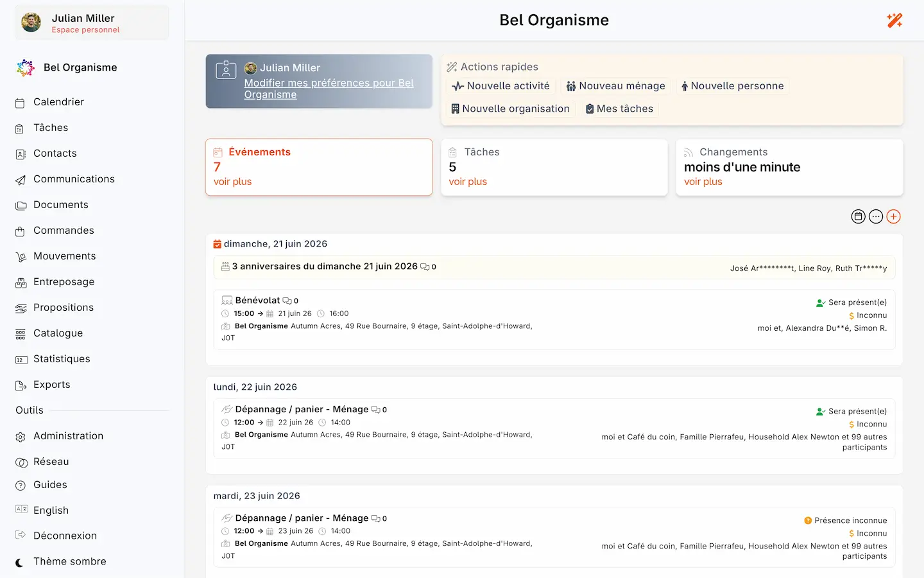Open Contacts in the sidebar
Screen dimensions: 924x578
pos(55,153)
